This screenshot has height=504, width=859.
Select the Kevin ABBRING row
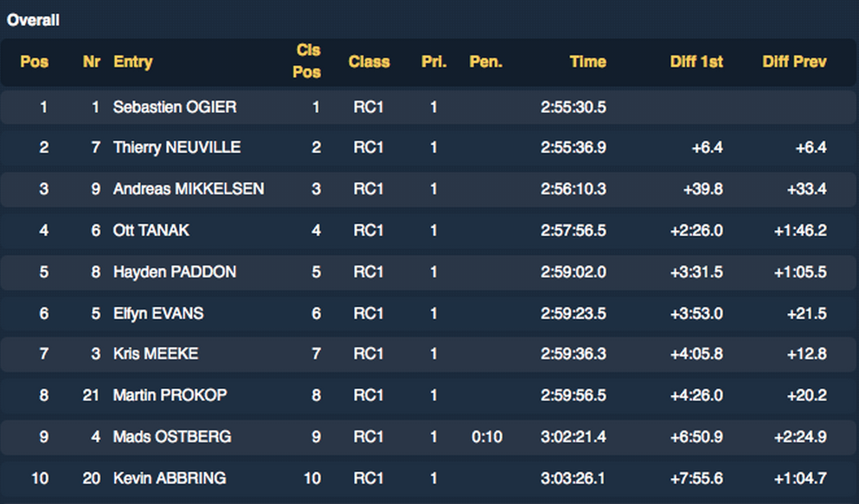point(170,477)
